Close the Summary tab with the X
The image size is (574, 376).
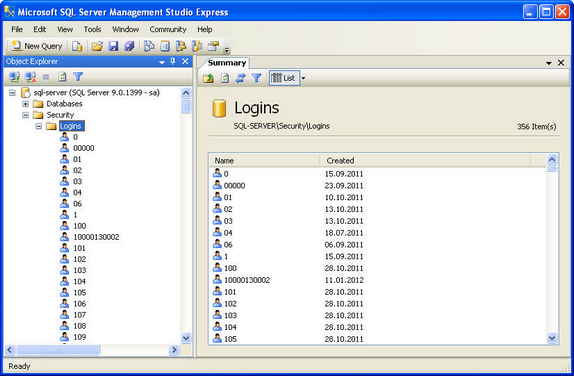tap(561, 63)
